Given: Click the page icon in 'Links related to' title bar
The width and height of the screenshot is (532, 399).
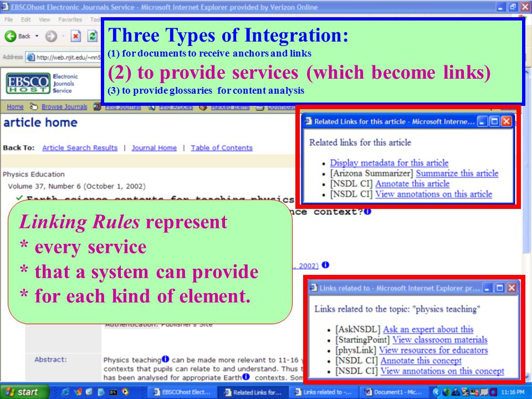Looking at the screenshot, I should 314,288.
